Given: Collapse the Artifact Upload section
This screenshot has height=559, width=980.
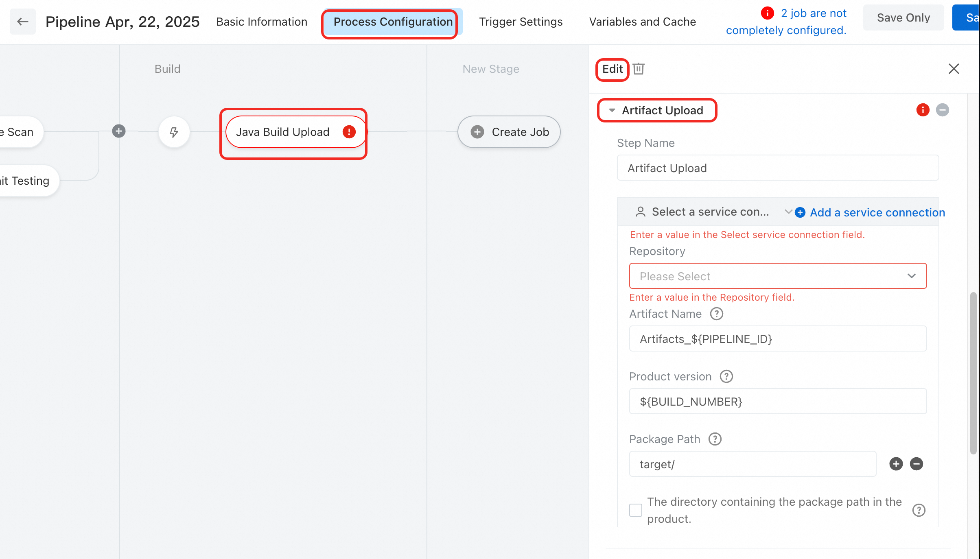Looking at the screenshot, I should 611,110.
